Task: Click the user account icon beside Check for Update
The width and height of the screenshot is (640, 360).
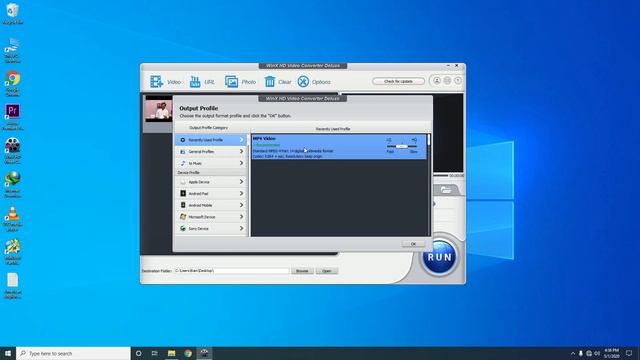Action: point(436,81)
